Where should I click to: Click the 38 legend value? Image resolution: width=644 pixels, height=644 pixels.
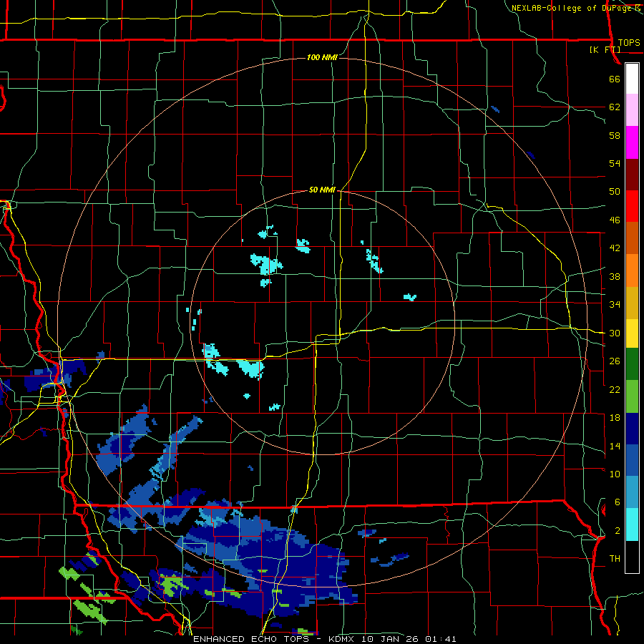pyautogui.click(x=615, y=277)
